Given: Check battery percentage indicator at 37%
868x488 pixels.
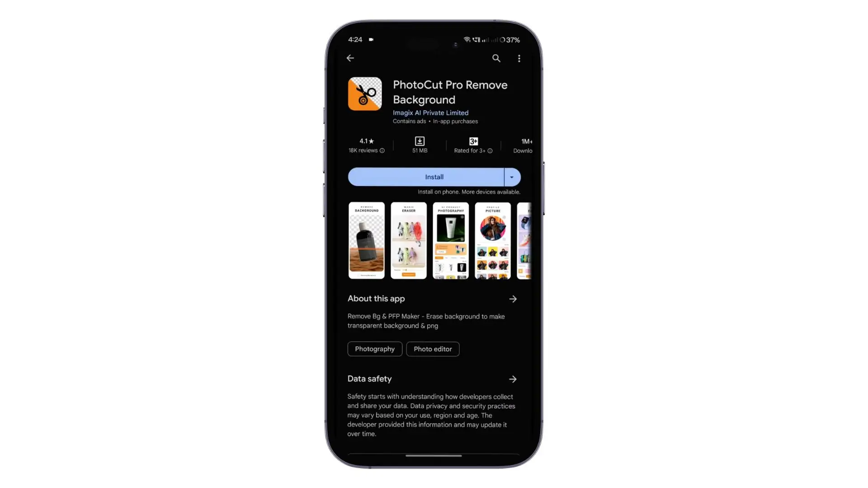Looking at the screenshot, I should pos(509,40).
